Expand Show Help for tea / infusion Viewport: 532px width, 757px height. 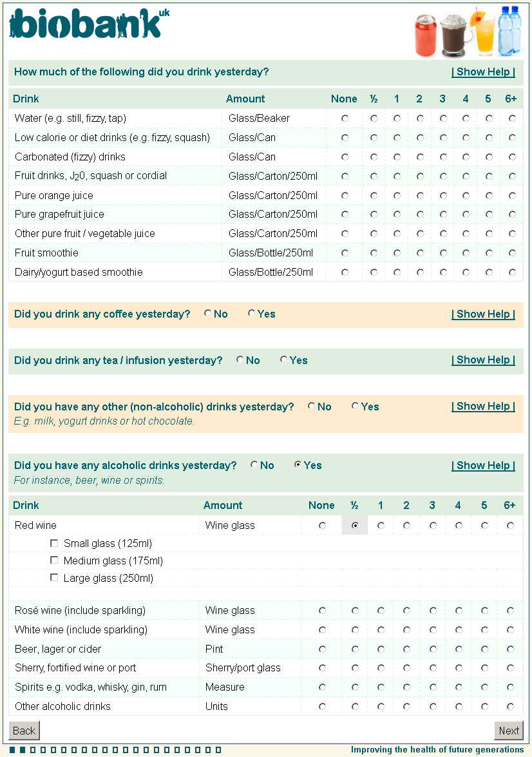click(483, 360)
